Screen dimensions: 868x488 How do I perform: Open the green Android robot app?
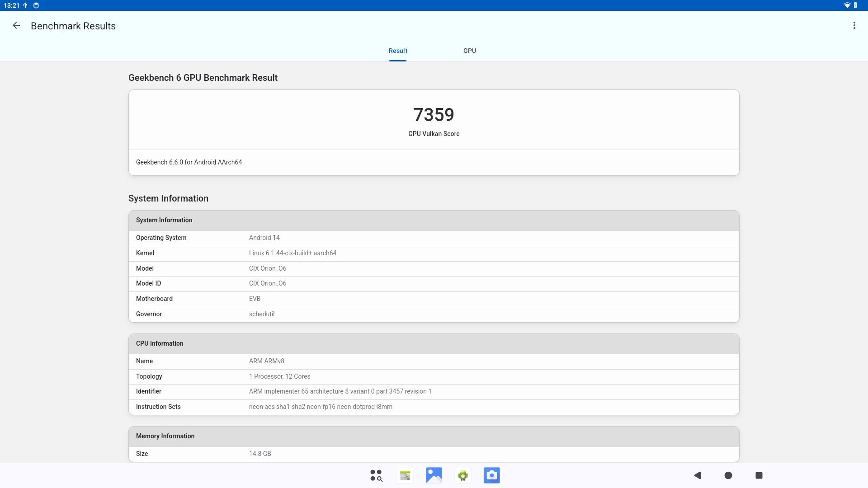click(463, 475)
